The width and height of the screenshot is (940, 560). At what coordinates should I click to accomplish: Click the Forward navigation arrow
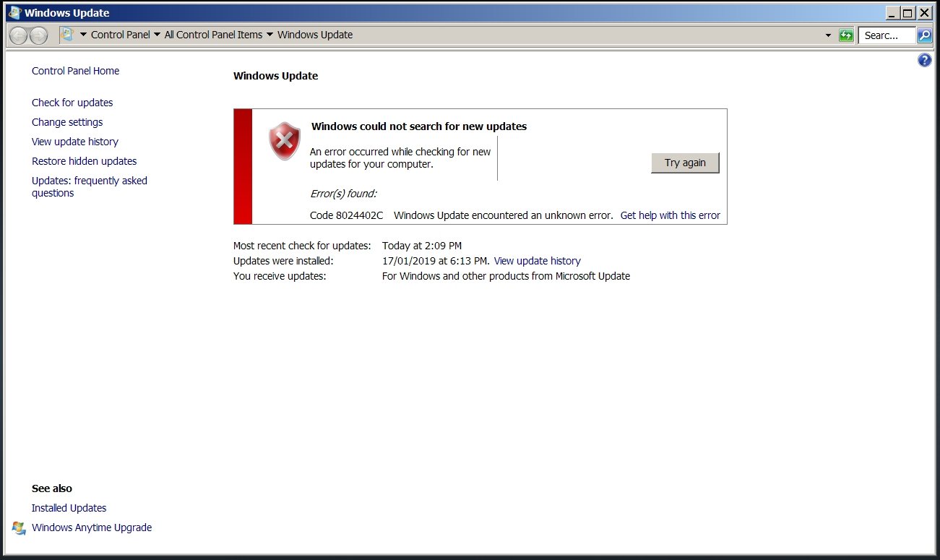click(x=38, y=35)
